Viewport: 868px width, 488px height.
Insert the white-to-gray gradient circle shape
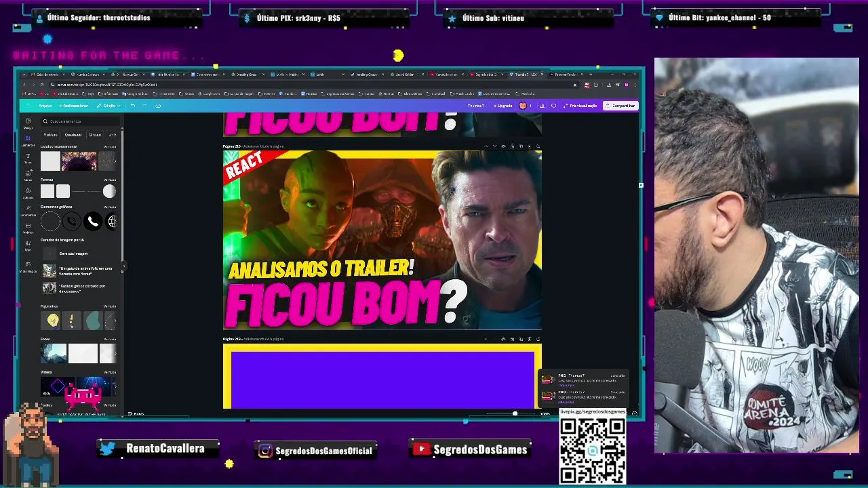[109, 192]
